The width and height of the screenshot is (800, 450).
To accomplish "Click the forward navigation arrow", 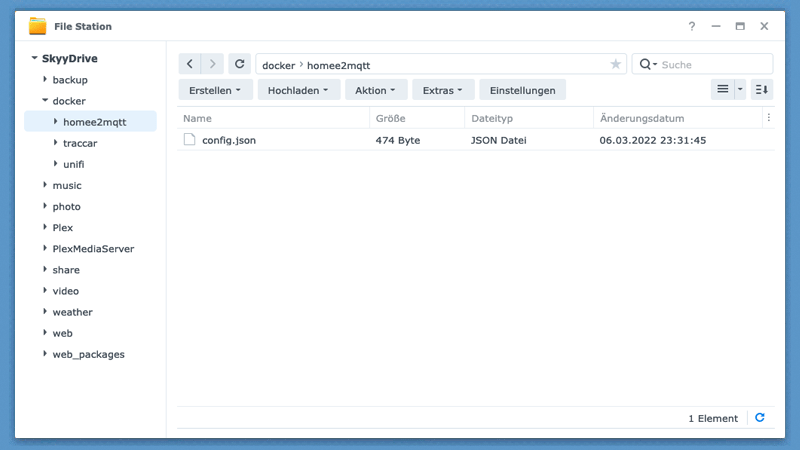I will click(x=212, y=64).
